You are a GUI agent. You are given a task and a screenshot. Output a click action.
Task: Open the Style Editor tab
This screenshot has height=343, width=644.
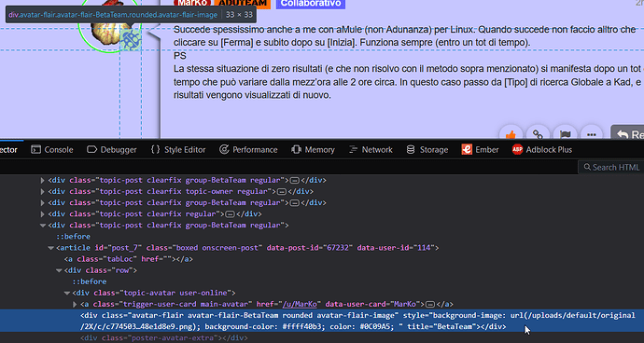(178, 150)
